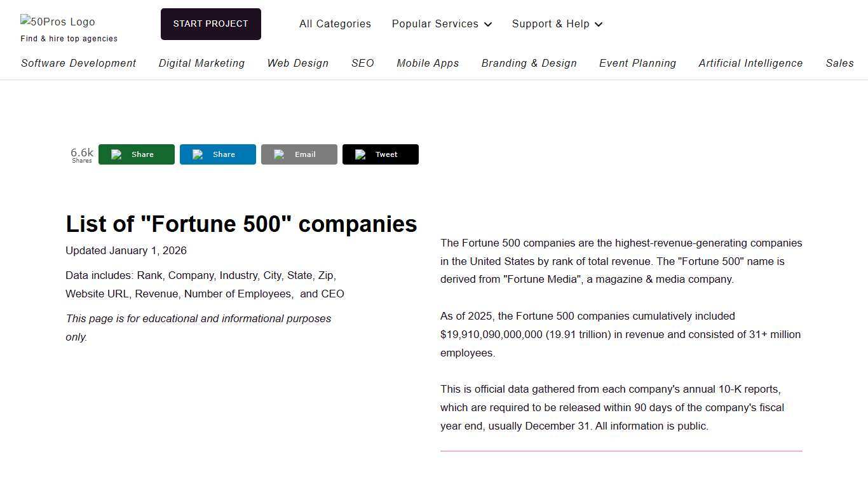Click the Digital Marketing link
The image size is (868, 488).
click(201, 63)
